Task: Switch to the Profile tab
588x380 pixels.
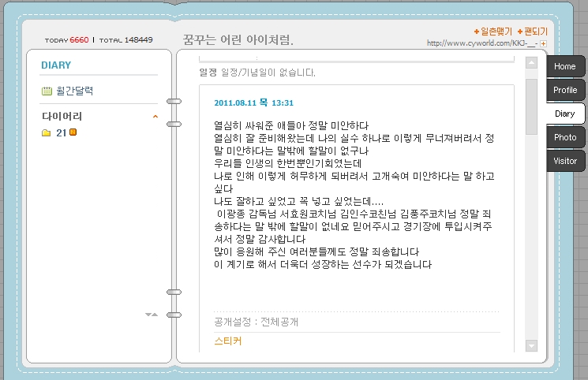Action: (x=565, y=90)
